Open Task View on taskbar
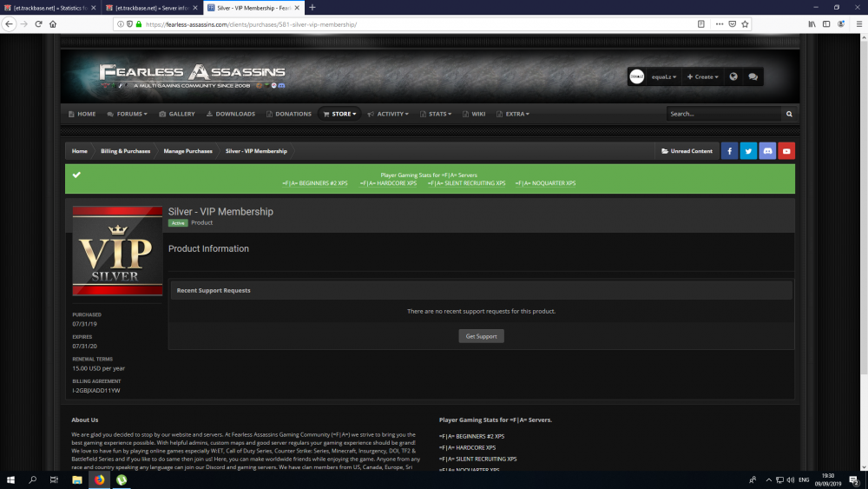 pos(54,479)
